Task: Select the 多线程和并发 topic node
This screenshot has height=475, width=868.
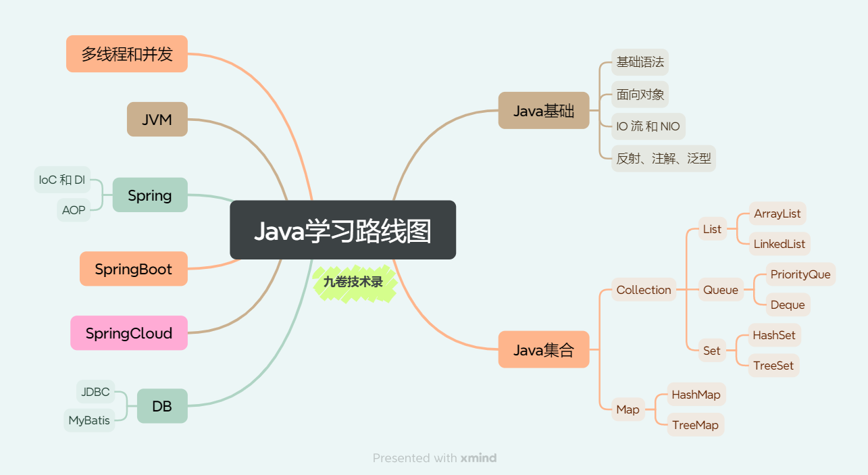Action: point(127,53)
